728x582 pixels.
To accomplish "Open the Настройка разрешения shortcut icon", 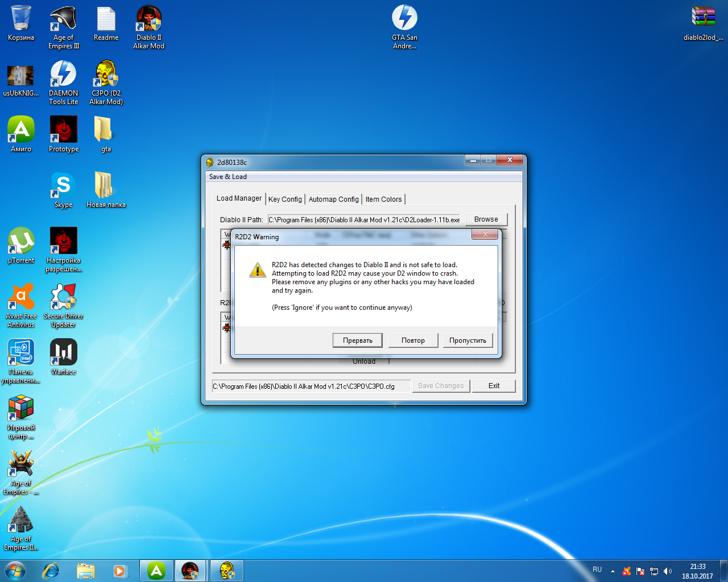I will click(64, 250).
